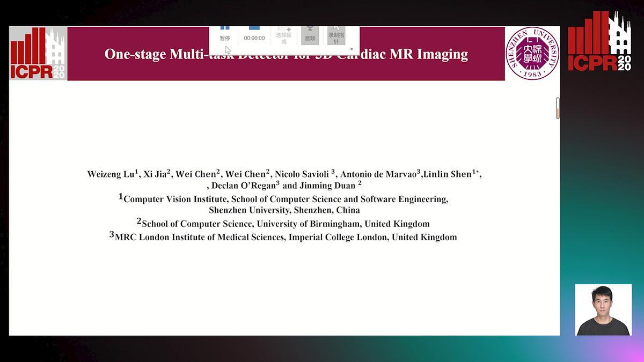Choose the select area (选择区域) tool

coord(283,35)
